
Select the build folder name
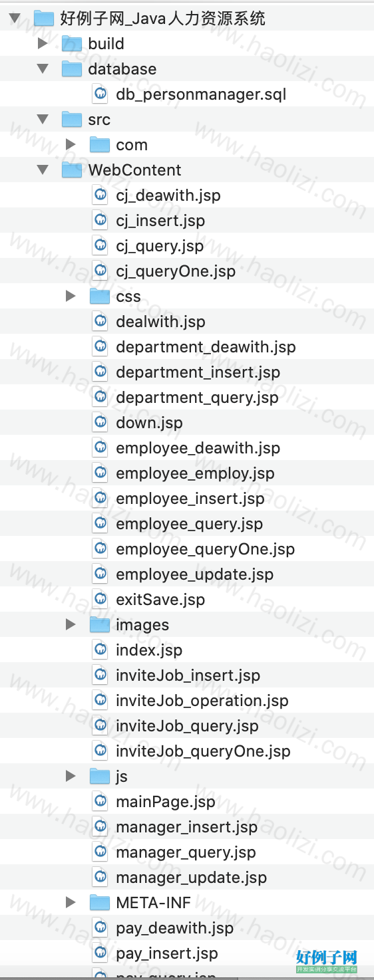[x=106, y=44]
